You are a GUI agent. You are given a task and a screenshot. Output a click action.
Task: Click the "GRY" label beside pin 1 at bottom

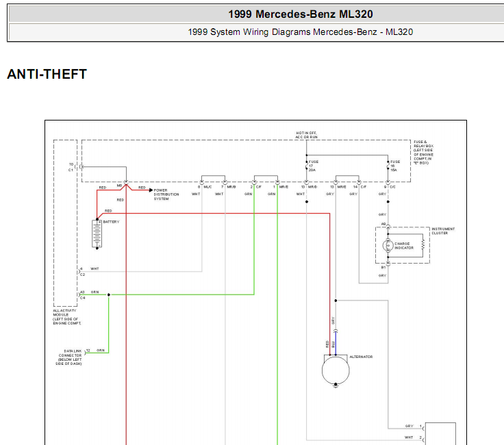tap(409, 426)
